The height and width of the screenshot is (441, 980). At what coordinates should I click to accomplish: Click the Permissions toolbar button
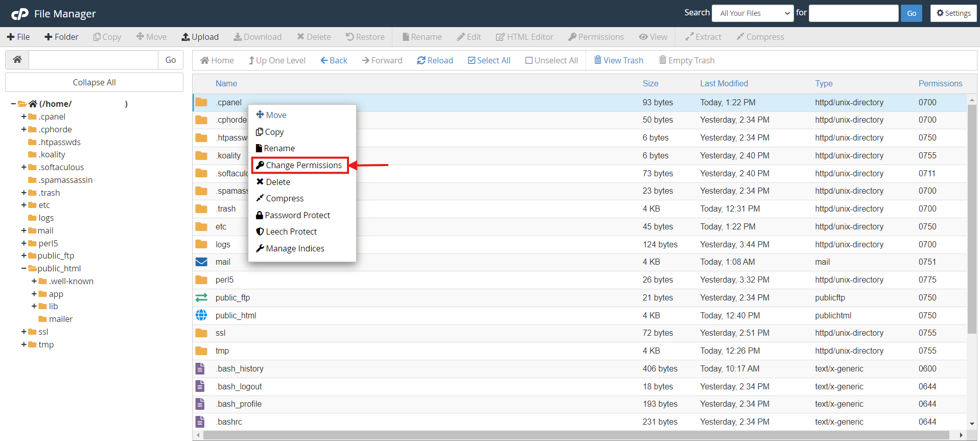[596, 37]
